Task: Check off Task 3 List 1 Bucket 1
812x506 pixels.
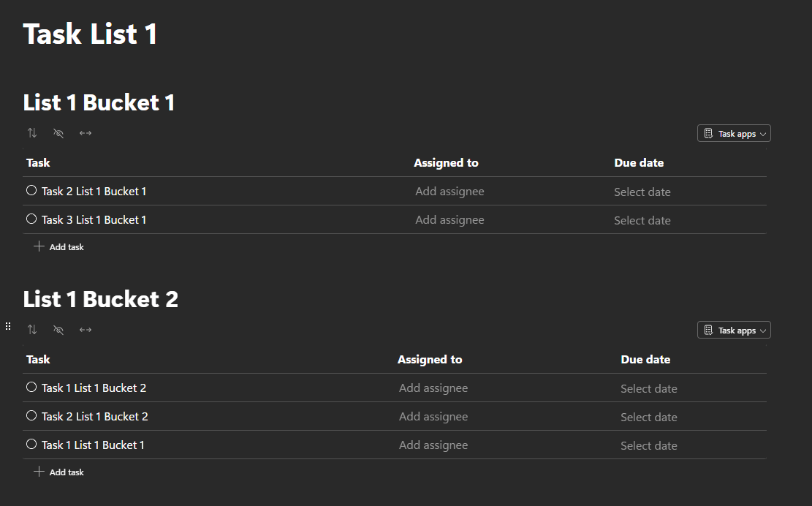Action: [x=31, y=219]
